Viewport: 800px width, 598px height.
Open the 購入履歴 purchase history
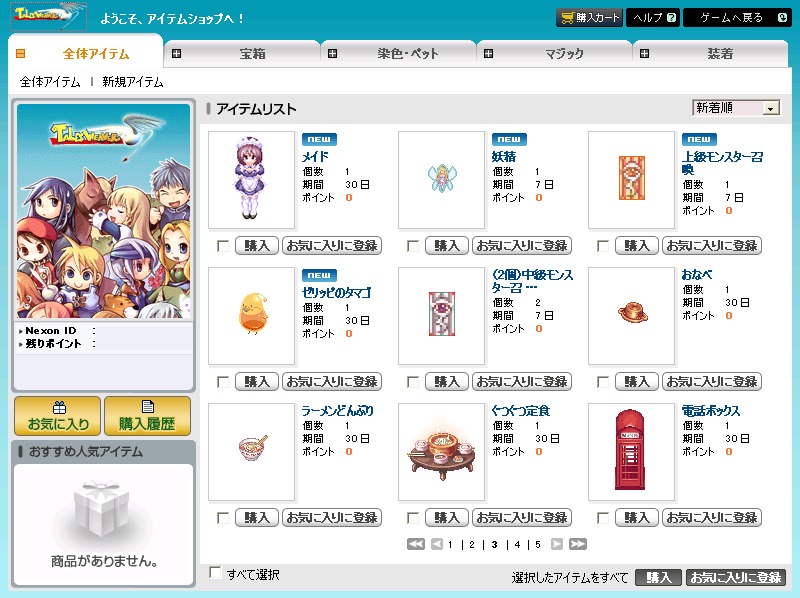(x=147, y=415)
